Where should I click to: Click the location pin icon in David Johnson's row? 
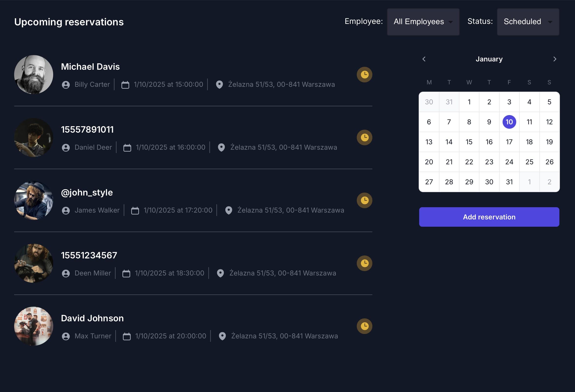tap(222, 336)
